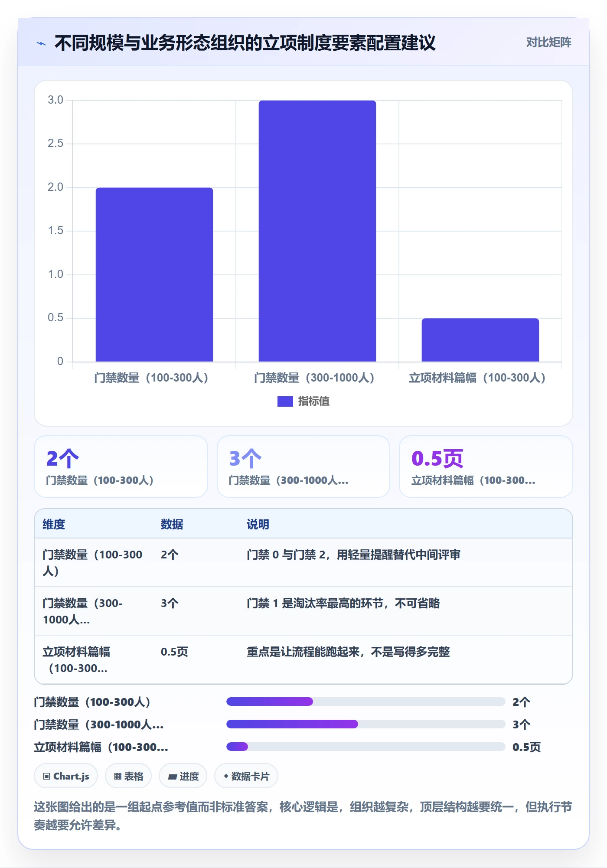Viewport: 607px width, 868px height.
Task: Click x-axis label 立项材料篇幅（100-300人）
Action: pyautogui.click(x=477, y=378)
